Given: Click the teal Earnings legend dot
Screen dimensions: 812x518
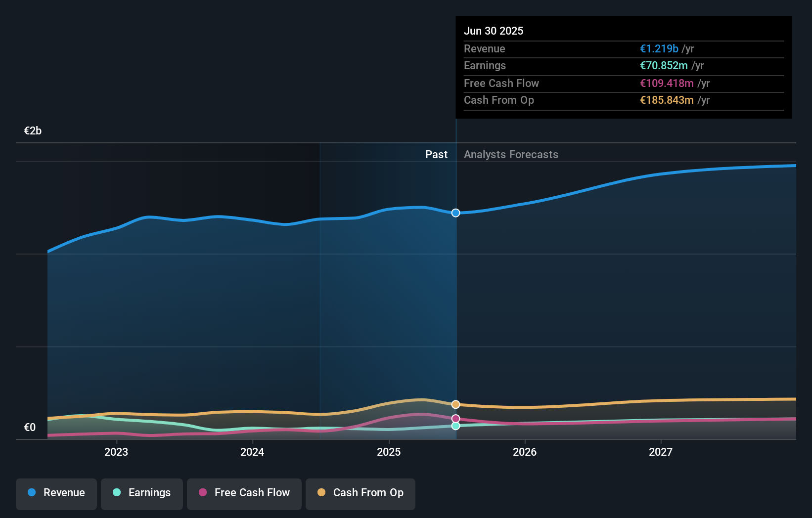Looking at the screenshot, I should coord(116,493).
